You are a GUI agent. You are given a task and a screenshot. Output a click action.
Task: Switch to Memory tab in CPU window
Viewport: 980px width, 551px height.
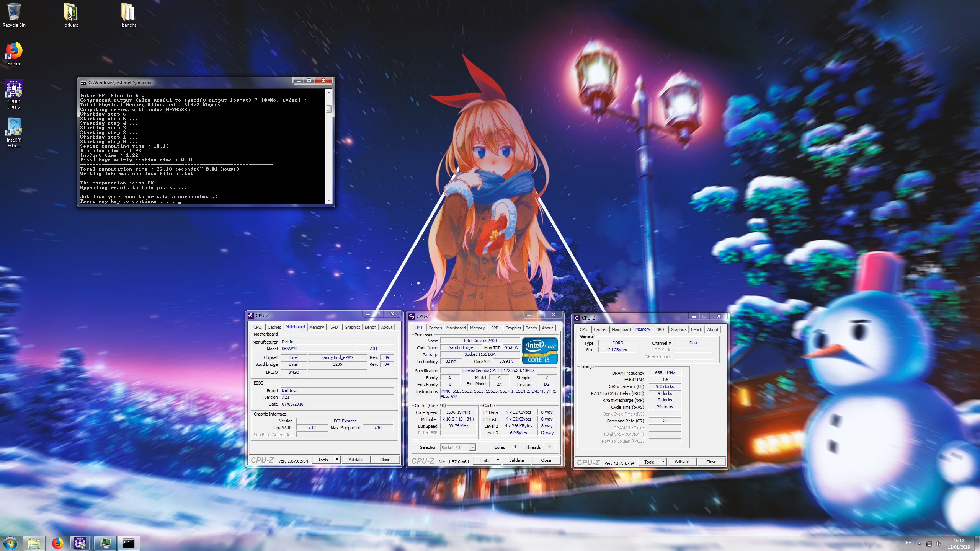coord(477,328)
